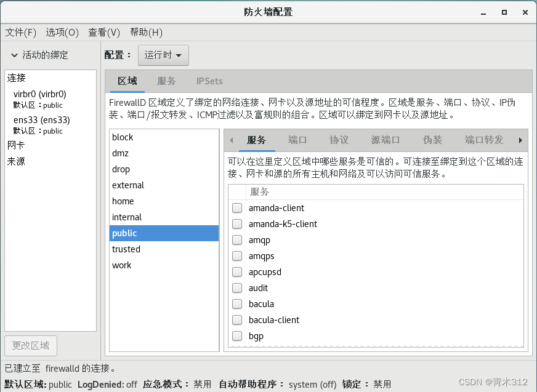The width and height of the screenshot is (537, 392).
Task: Select the ens33 (ens33) connection
Action: pyautogui.click(x=50, y=126)
